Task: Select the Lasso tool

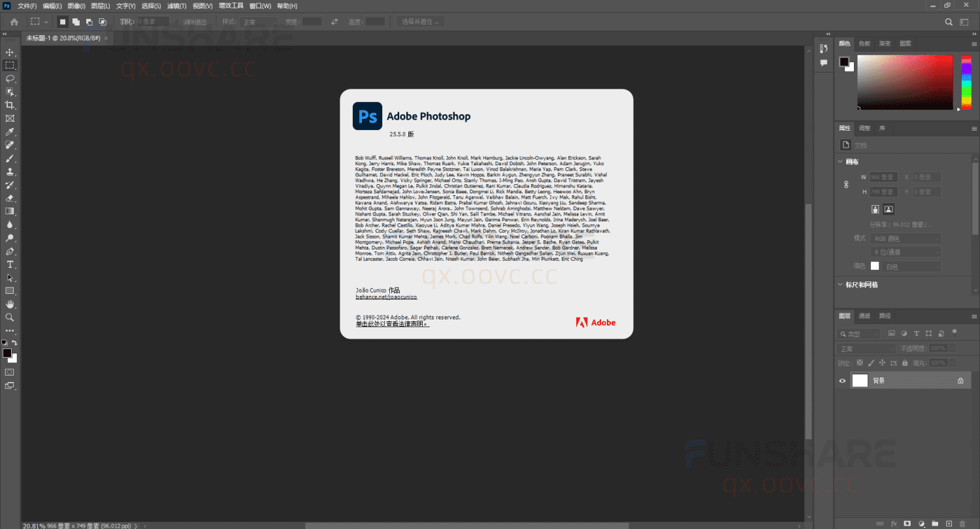Action: click(10, 78)
